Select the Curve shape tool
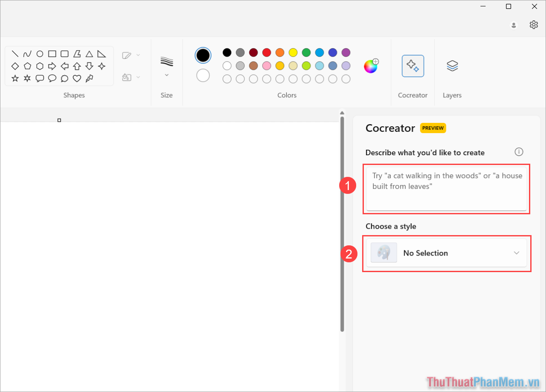 (27, 54)
